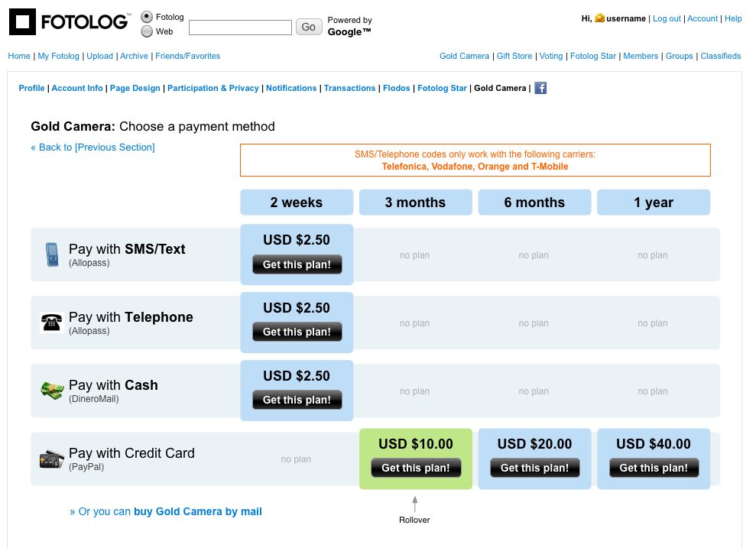Get the $20.00 credit card plan
Image resolution: width=756 pixels, height=548 pixels.
point(534,468)
